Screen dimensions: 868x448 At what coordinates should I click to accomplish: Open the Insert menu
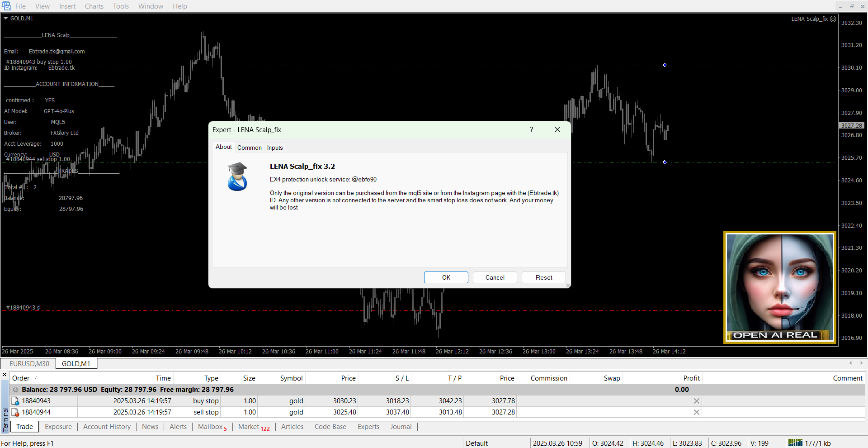point(67,6)
